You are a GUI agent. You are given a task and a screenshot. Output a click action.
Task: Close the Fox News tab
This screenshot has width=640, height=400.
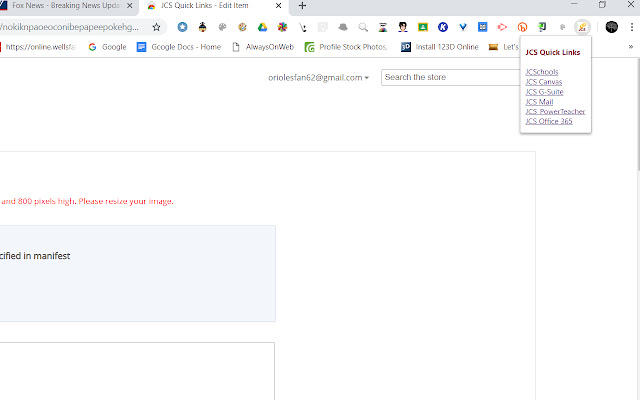[x=129, y=6]
